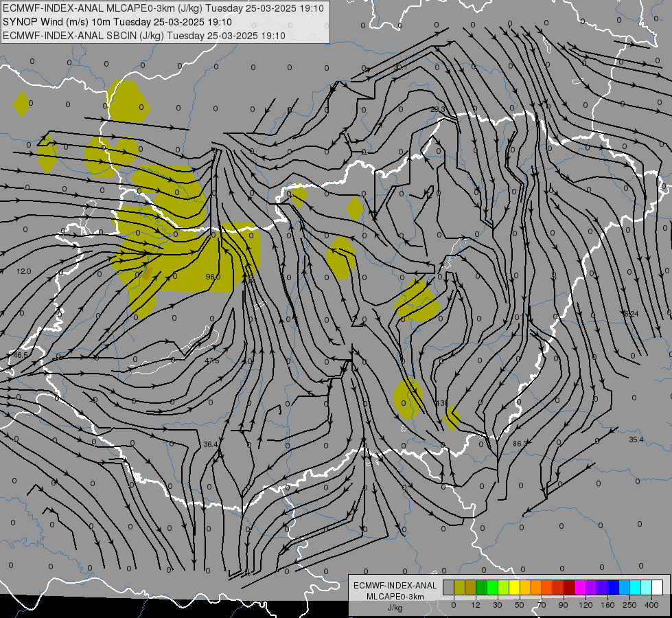Select the 35.4 value on the map
Viewport: 672px width, 618px height.
pos(636,439)
